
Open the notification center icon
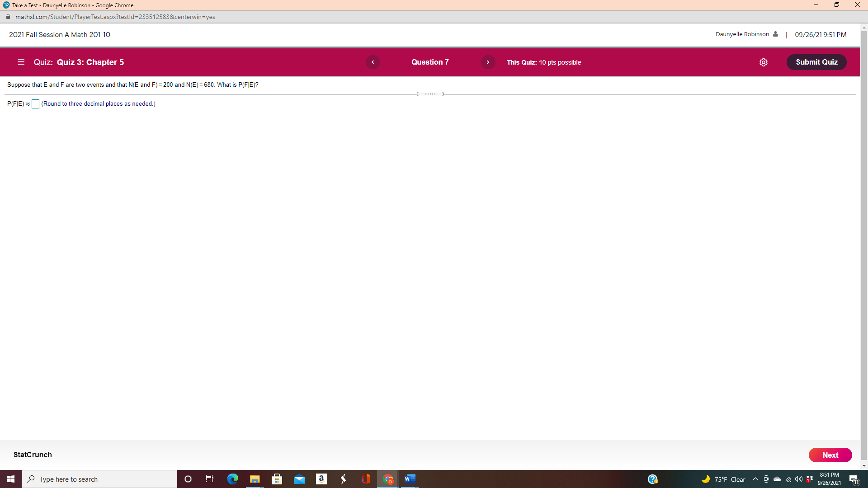(854, 479)
